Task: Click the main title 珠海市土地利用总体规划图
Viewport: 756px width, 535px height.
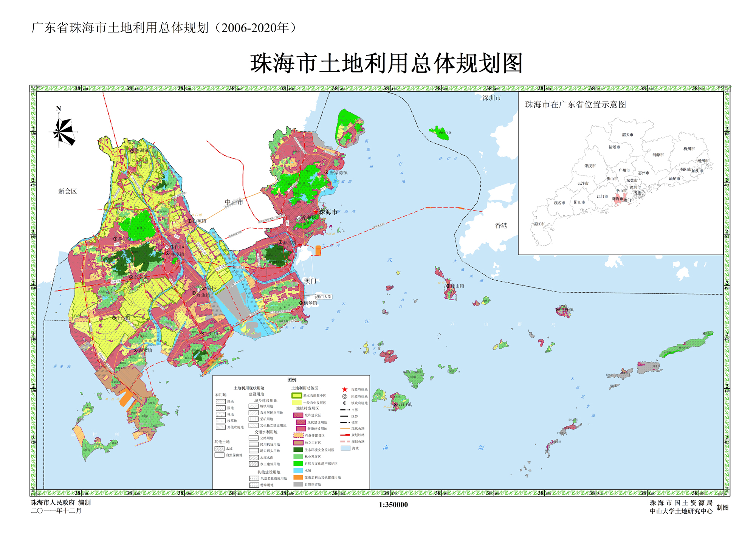Action: tap(387, 63)
